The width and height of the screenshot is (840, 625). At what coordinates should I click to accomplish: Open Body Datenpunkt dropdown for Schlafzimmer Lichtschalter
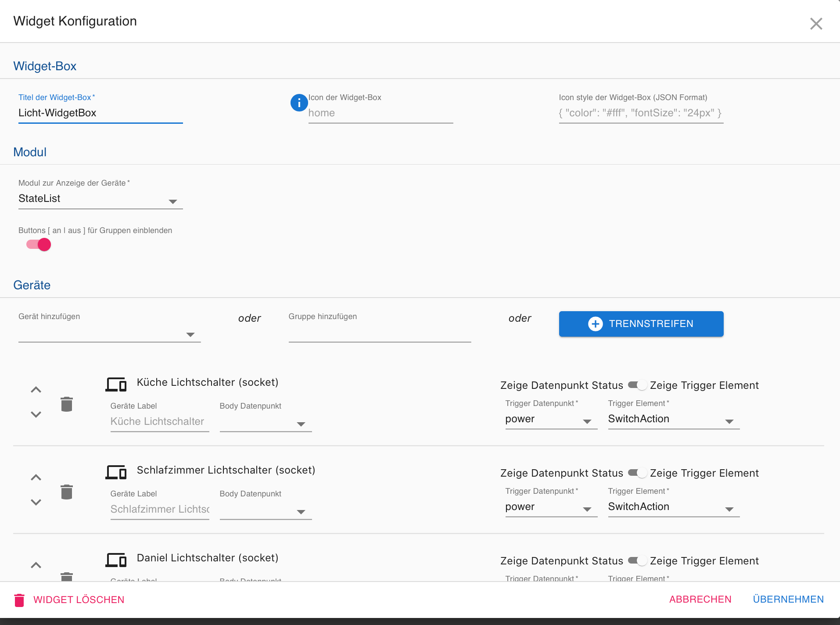pyautogui.click(x=266, y=510)
